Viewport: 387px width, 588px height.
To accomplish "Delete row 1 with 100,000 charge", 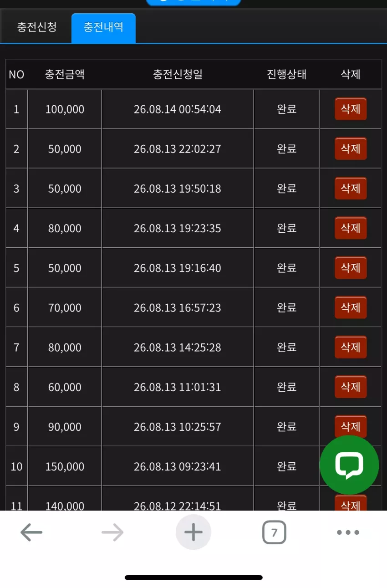I will click(x=351, y=109).
